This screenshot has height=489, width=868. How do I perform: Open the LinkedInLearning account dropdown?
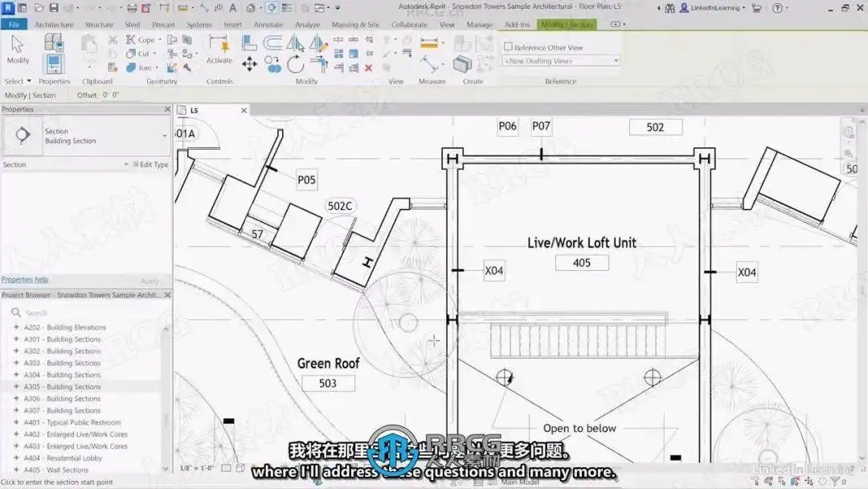click(743, 8)
